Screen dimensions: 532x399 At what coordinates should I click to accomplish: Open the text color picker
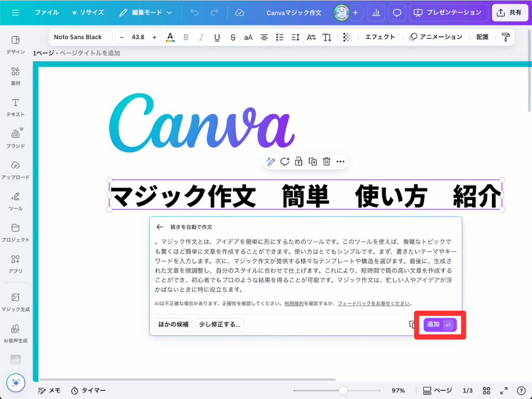pos(170,37)
